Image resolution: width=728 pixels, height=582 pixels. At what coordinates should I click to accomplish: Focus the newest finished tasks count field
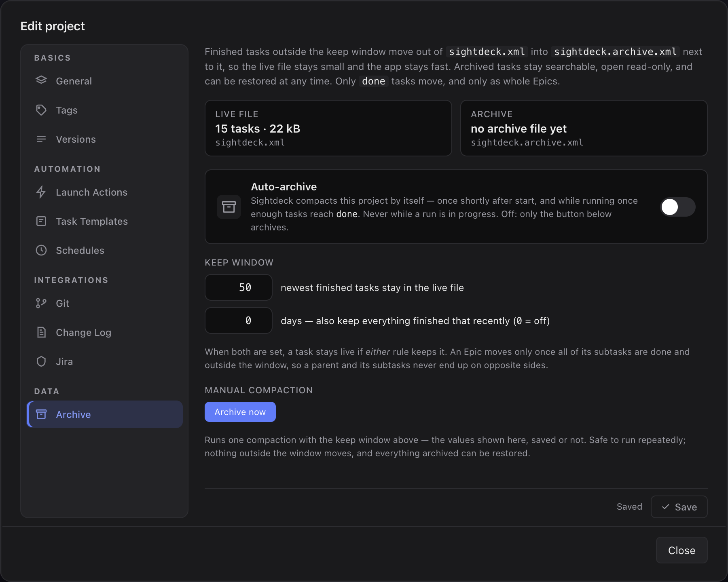[239, 287]
